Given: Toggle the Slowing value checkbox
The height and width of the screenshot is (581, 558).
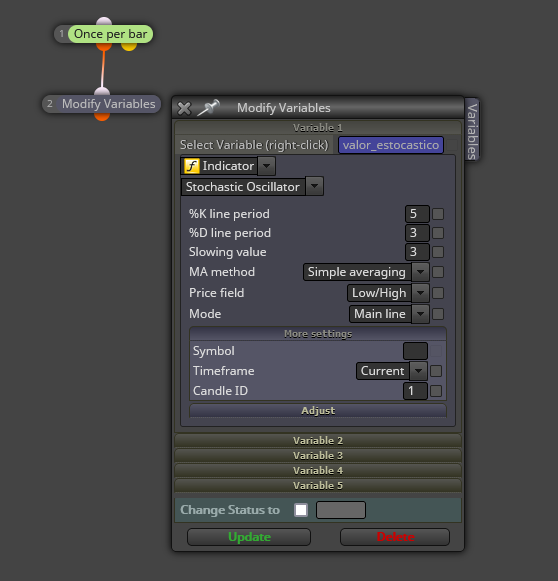Looking at the screenshot, I should click(x=438, y=252).
